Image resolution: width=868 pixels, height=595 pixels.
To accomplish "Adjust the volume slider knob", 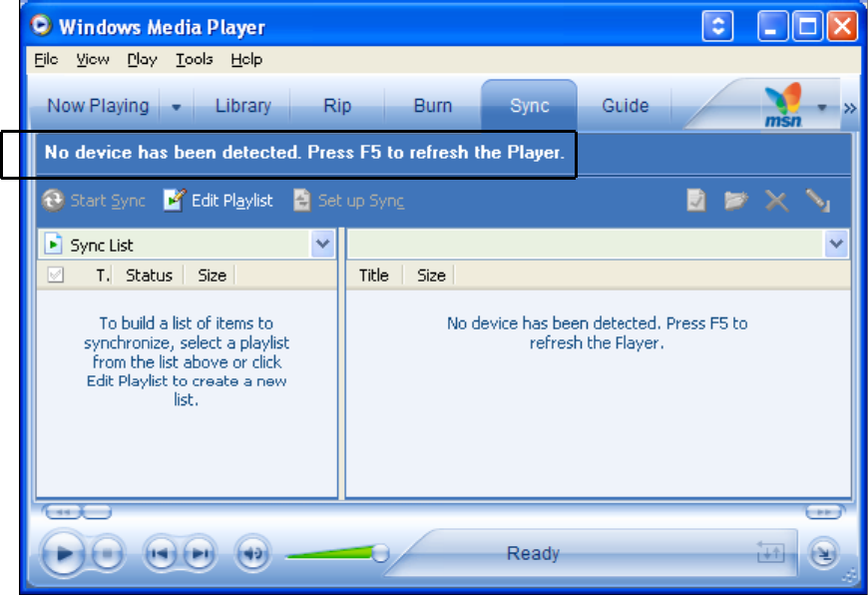I will pos(380,553).
